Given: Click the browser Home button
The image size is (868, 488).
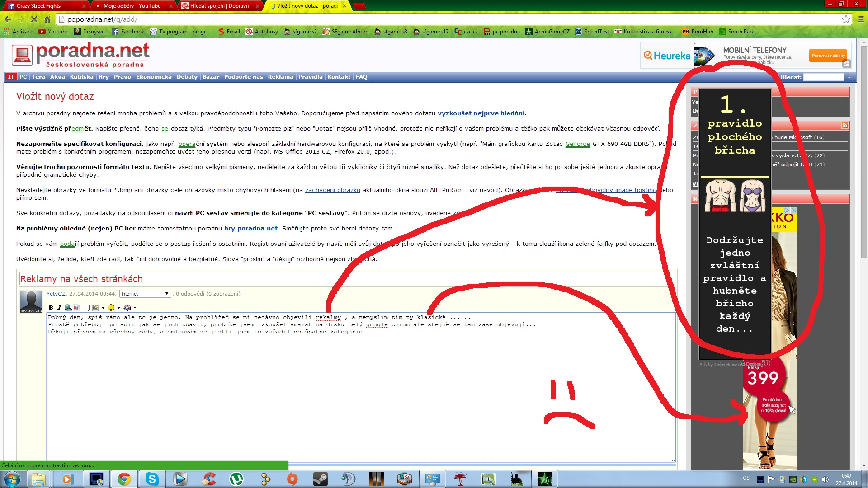Looking at the screenshot, I should point(47,19).
